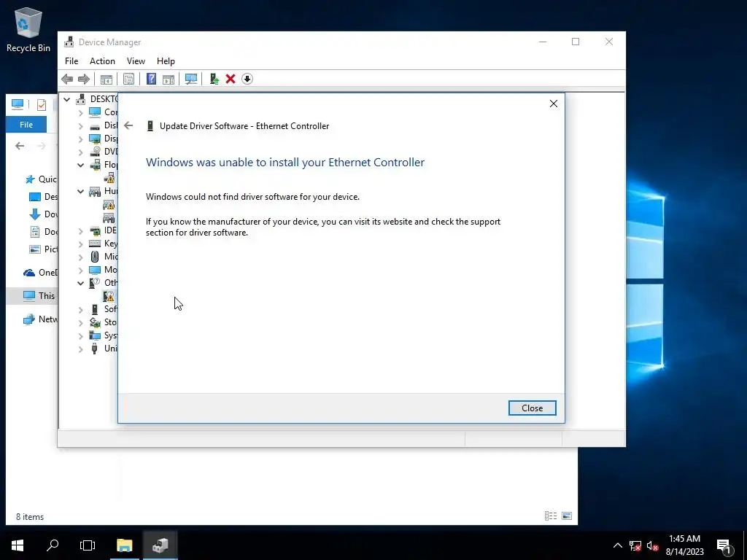
Task: Open the Action Center notification icon
Action: (x=724, y=545)
